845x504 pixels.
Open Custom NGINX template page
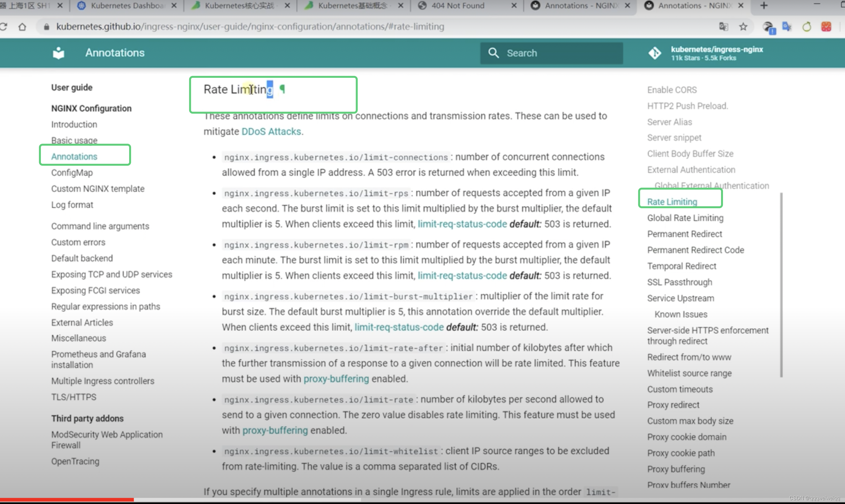click(98, 188)
